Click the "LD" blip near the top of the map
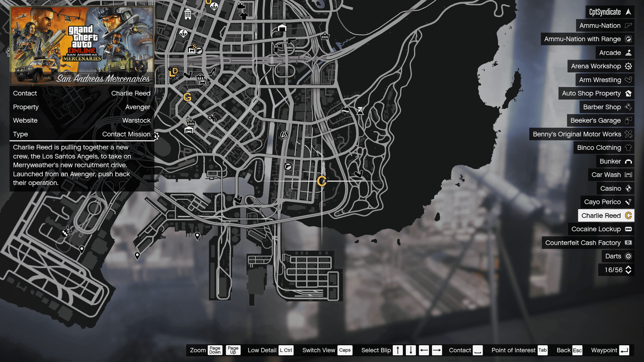The height and width of the screenshot is (362, 644). pos(173,72)
